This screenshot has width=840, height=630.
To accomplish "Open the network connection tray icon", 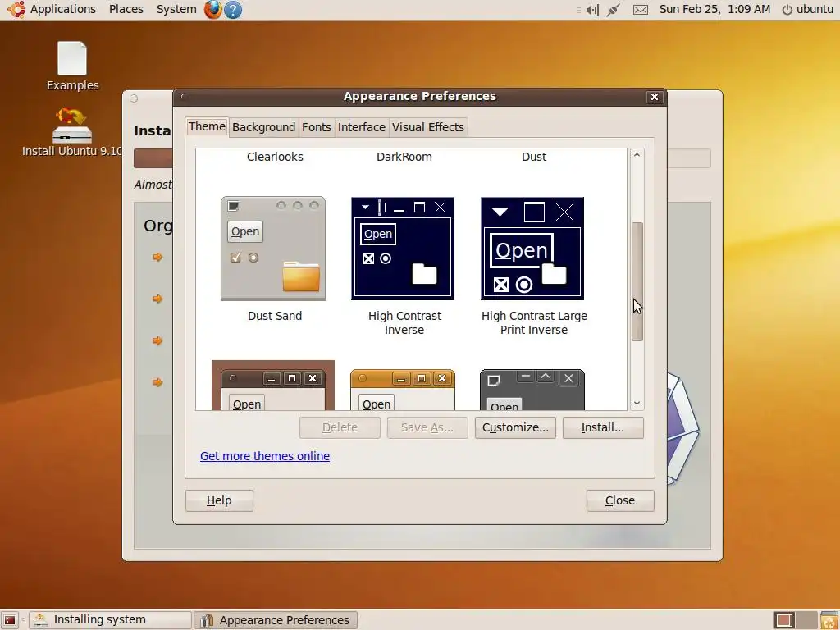I will [x=614, y=10].
